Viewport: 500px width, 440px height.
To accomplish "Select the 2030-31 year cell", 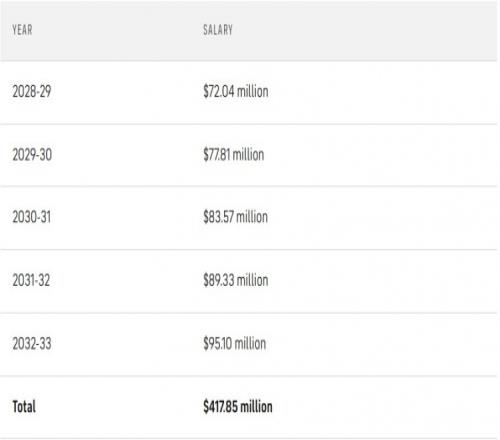I will coord(32,217).
